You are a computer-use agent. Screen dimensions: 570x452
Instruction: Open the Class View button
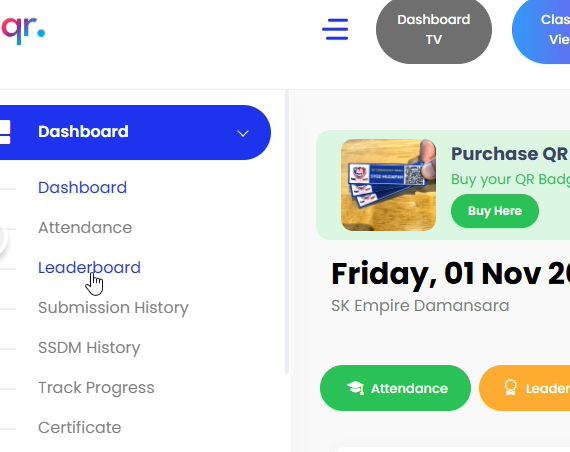click(x=542, y=30)
